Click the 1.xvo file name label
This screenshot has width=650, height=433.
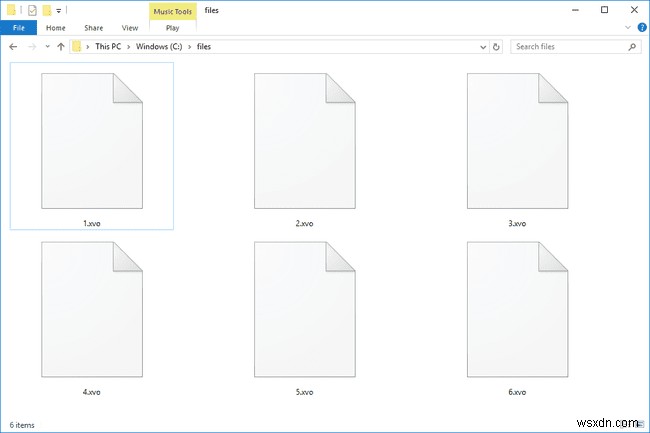pyautogui.click(x=92, y=223)
